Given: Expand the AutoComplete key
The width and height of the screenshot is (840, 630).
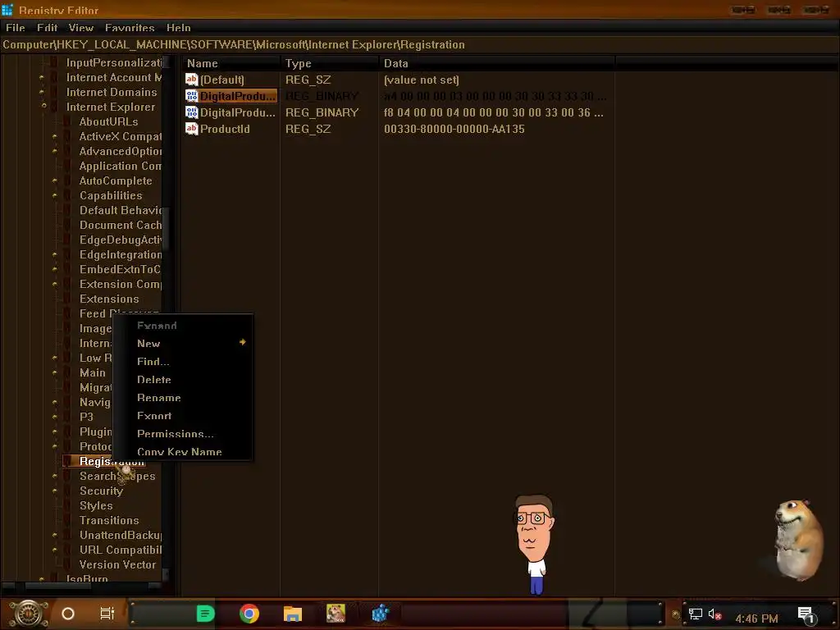Looking at the screenshot, I should [x=55, y=181].
